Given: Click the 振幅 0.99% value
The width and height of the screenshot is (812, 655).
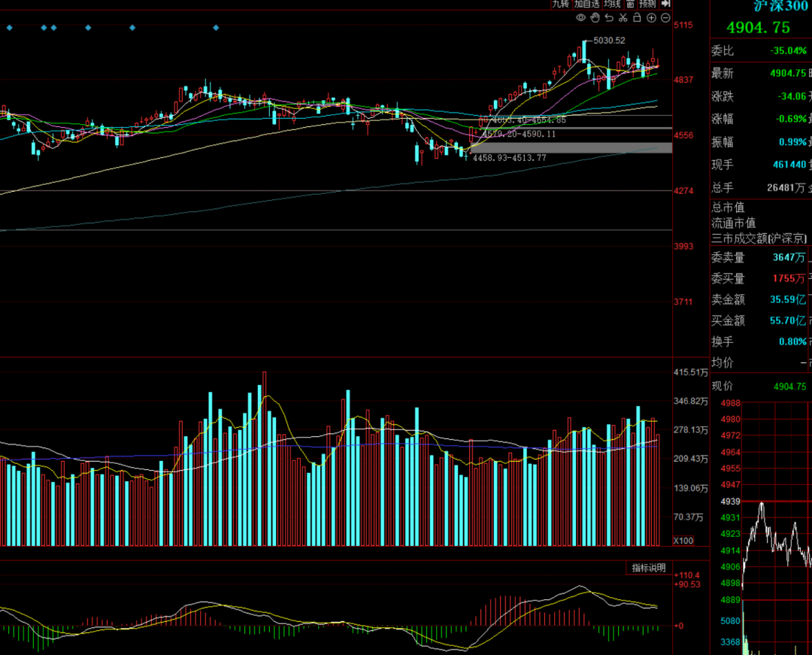Looking at the screenshot, I should 793,142.
